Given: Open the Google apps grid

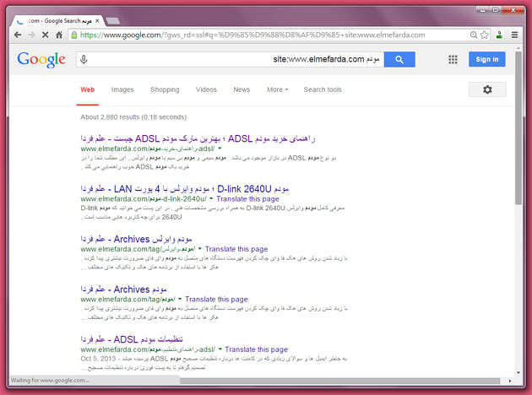Looking at the screenshot, I should click(x=453, y=59).
